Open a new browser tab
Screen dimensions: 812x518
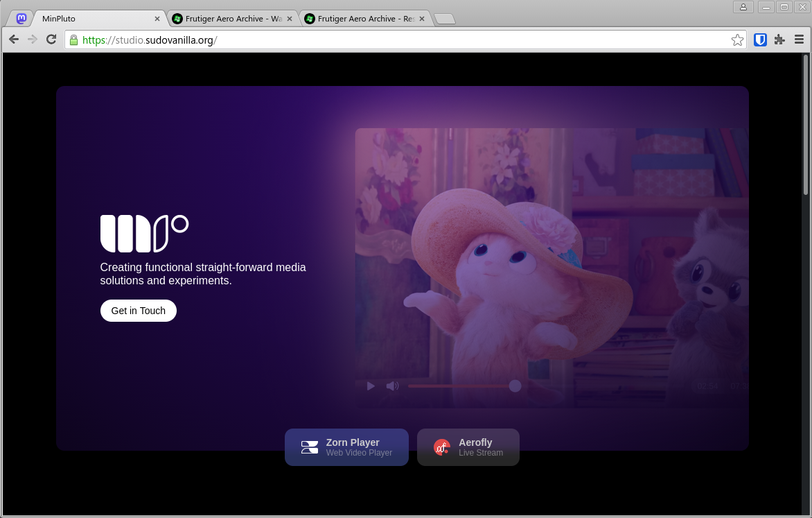pyautogui.click(x=444, y=19)
